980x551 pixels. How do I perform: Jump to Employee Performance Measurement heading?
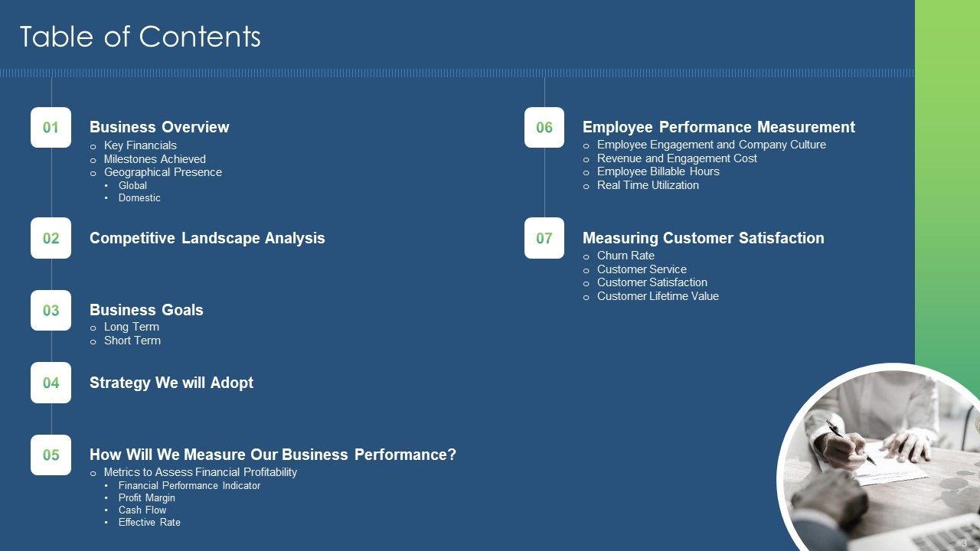coord(718,127)
